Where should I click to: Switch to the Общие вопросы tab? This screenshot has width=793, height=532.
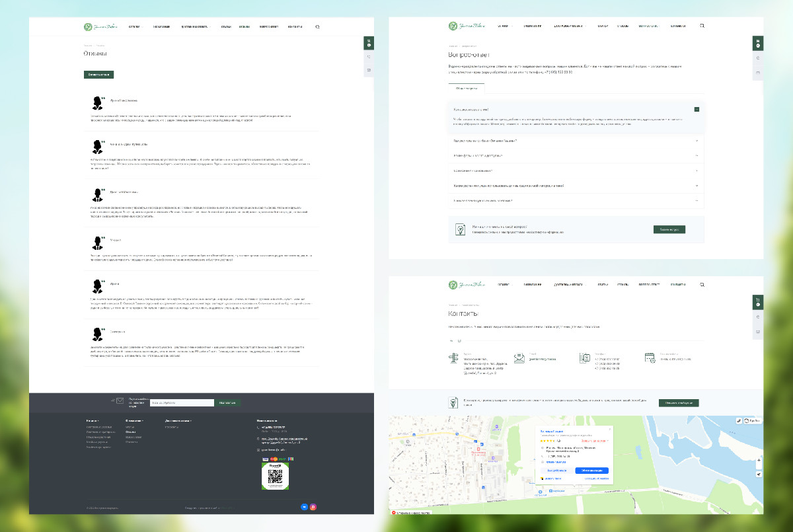point(467,88)
